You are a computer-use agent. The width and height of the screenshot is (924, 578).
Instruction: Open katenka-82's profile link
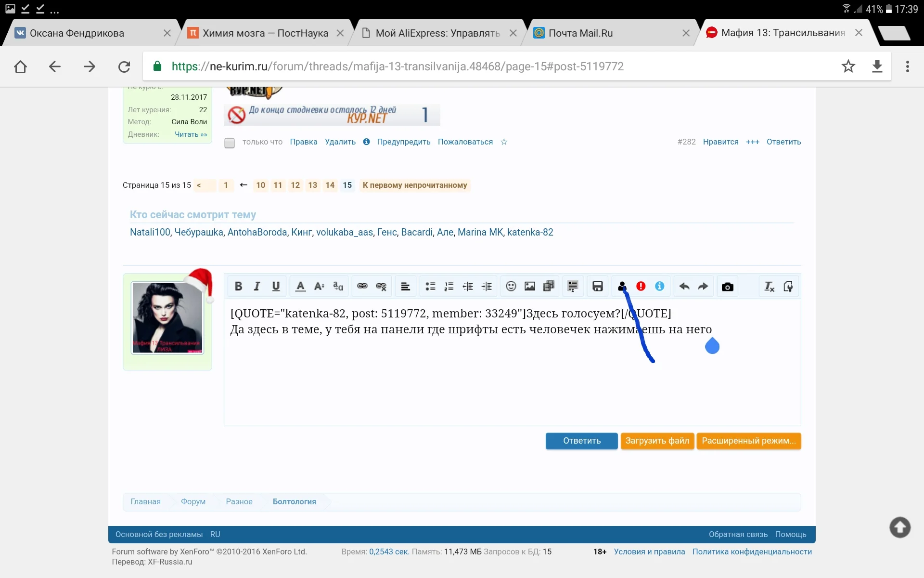530,232
